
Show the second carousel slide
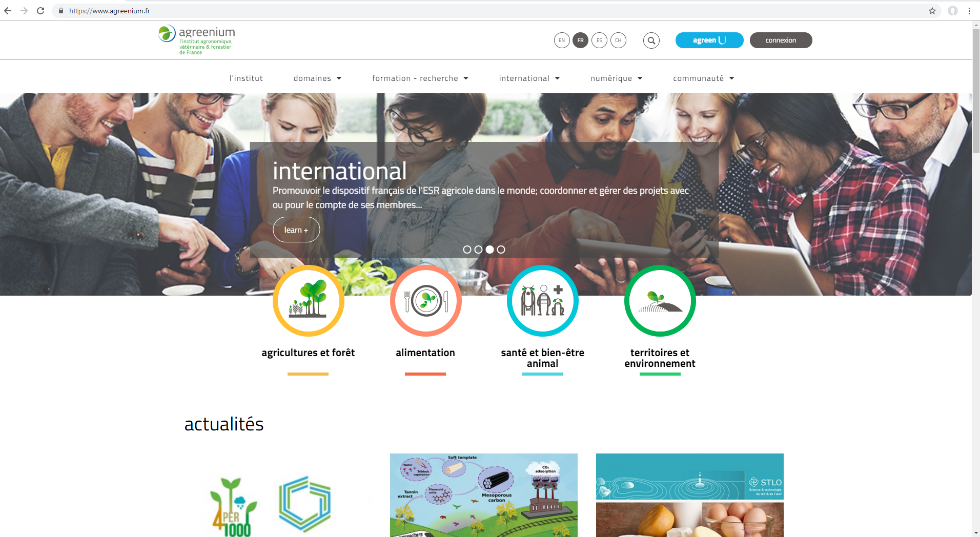point(478,250)
